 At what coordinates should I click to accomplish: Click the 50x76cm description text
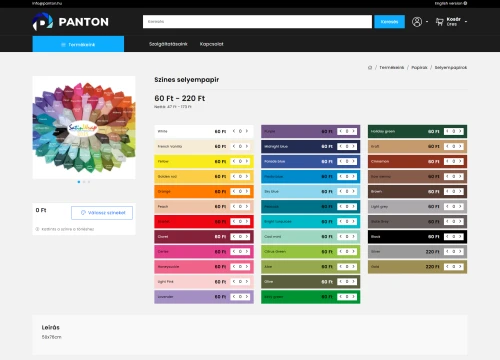[x=52, y=337]
